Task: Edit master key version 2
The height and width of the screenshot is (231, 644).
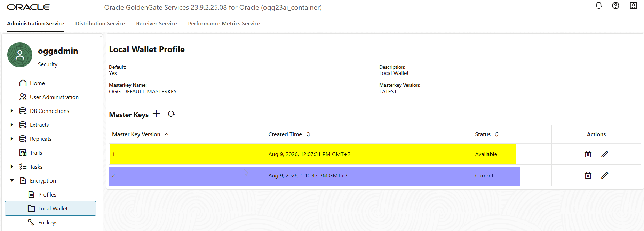Action: coord(605,175)
